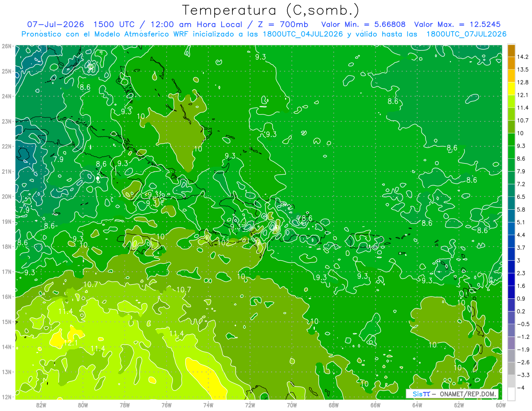Click the "70W" longitude axis label

tap(292, 405)
